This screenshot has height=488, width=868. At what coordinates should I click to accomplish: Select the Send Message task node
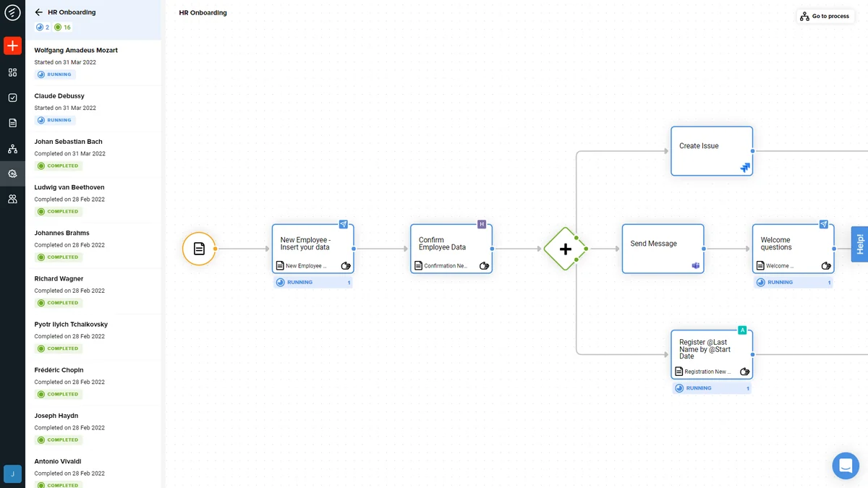tap(663, 248)
